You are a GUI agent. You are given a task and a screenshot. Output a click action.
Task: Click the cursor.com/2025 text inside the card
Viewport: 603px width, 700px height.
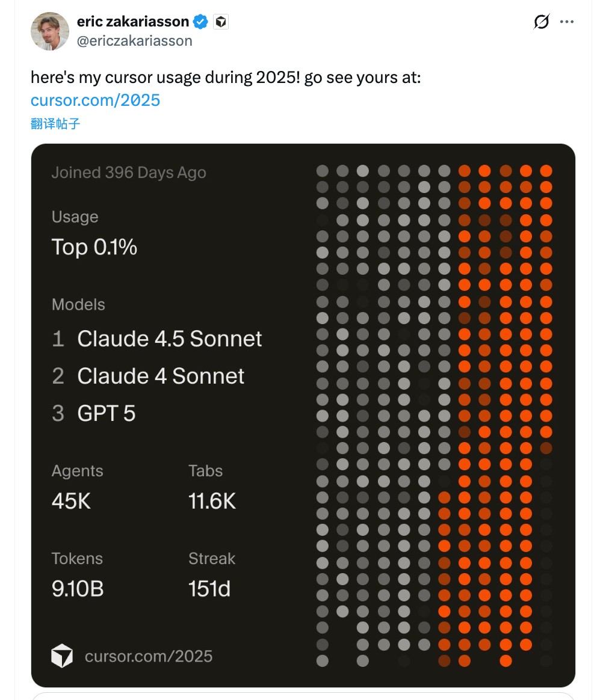point(149,655)
